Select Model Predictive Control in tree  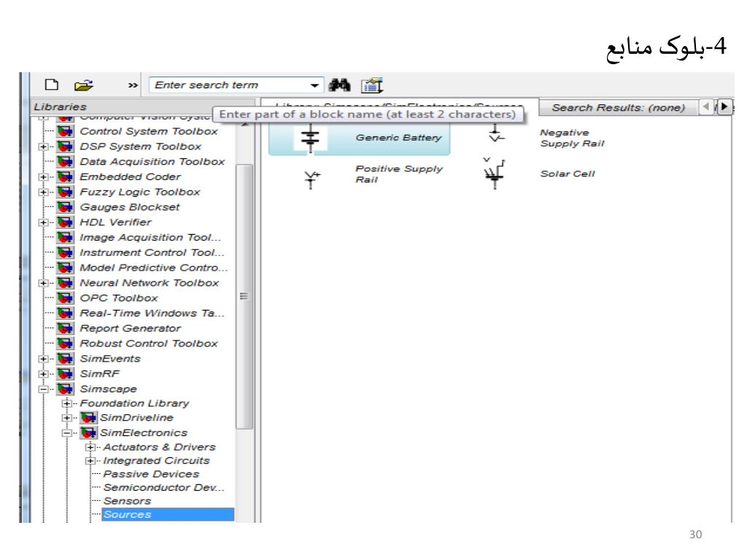pyautogui.click(x=154, y=268)
